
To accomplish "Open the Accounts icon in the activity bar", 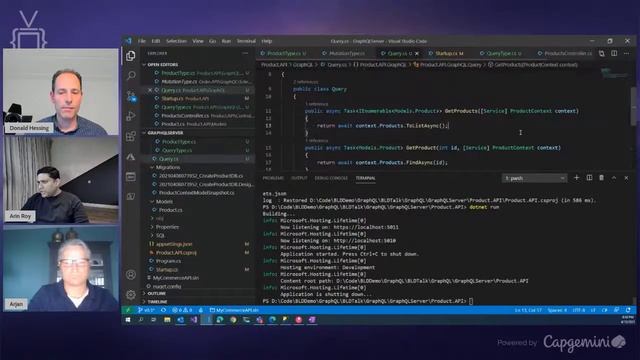I will (131, 275).
